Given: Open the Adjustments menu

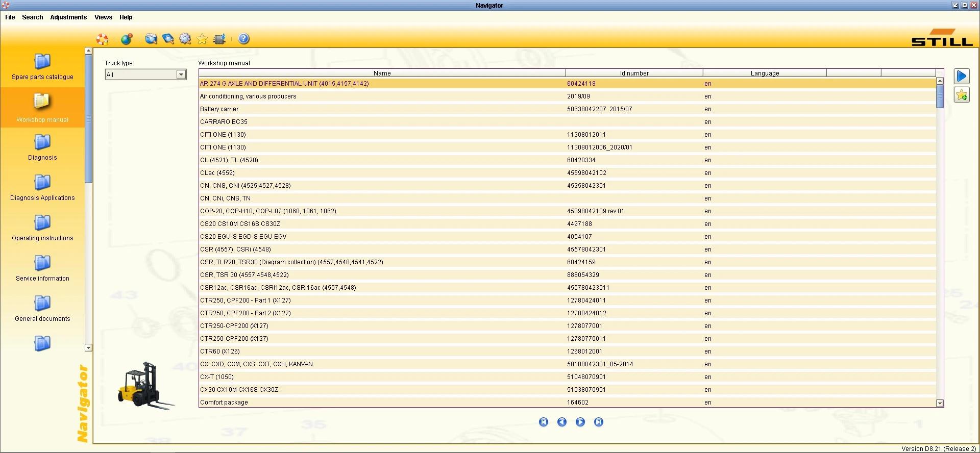Looking at the screenshot, I should tap(68, 17).
